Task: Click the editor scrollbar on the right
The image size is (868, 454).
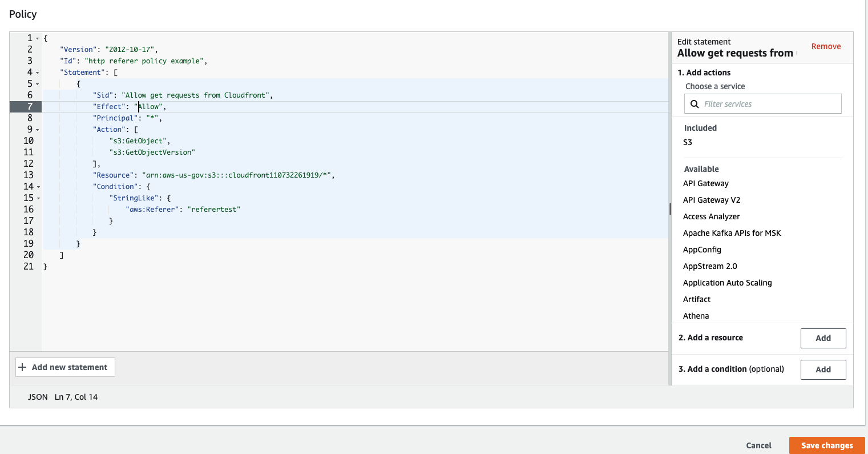Action: 668,209
